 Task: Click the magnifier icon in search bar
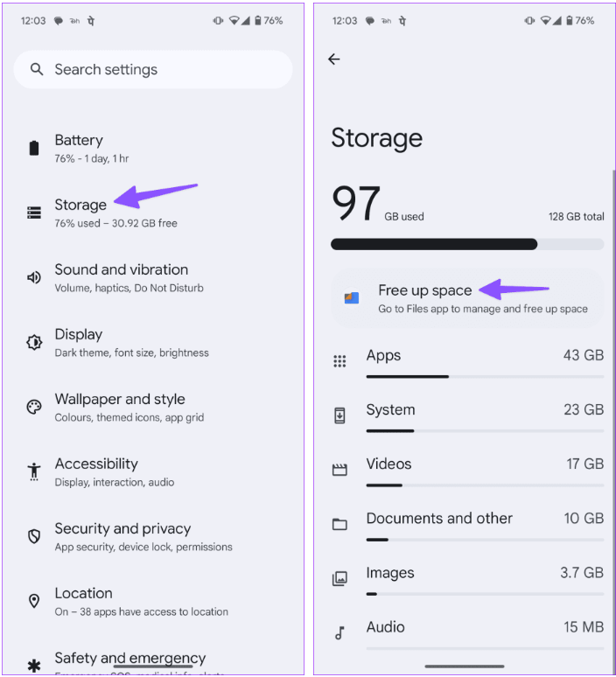tap(37, 69)
